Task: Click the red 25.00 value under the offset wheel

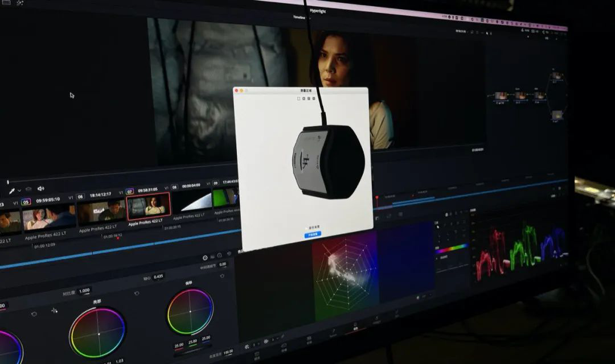Action: (x=179, y=345)
